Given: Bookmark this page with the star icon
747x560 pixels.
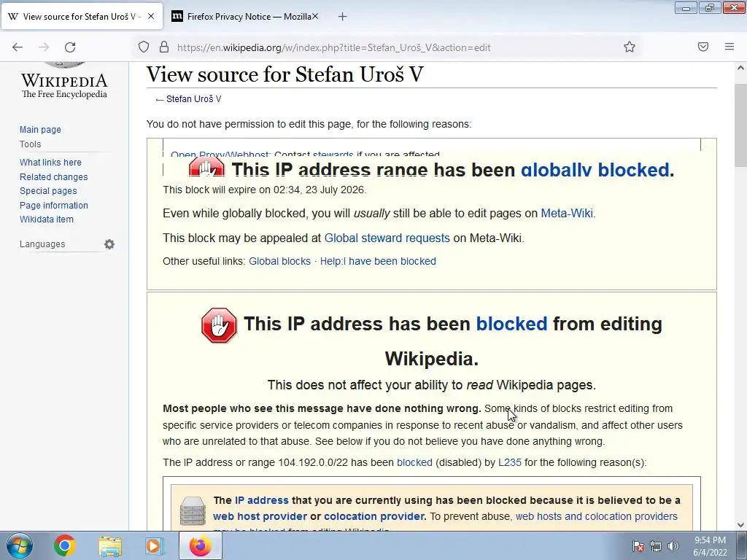Looking at the screenshot, I should click(630, 47).
